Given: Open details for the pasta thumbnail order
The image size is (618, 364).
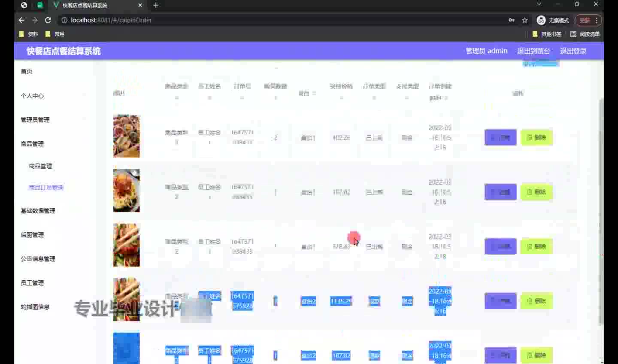Looking at the screenshot, I should coord(500,192).
